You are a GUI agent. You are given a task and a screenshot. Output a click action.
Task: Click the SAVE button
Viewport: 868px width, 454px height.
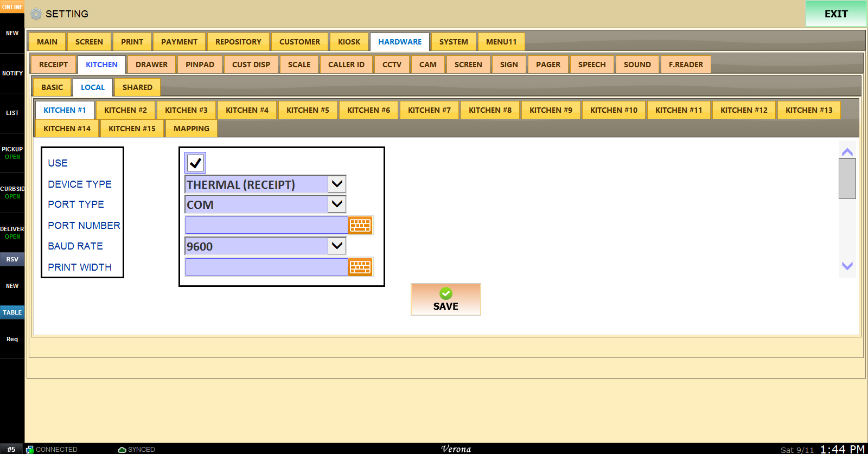tap(446, 299)
